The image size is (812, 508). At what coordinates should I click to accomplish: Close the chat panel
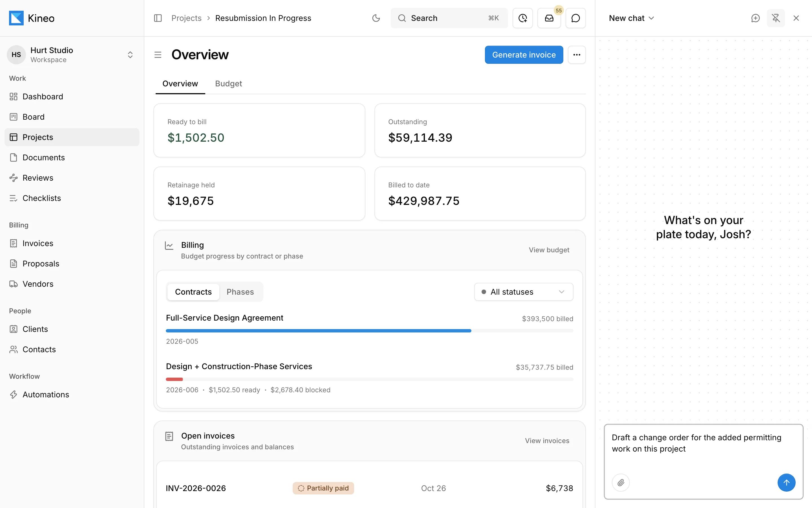click(796, 18)
